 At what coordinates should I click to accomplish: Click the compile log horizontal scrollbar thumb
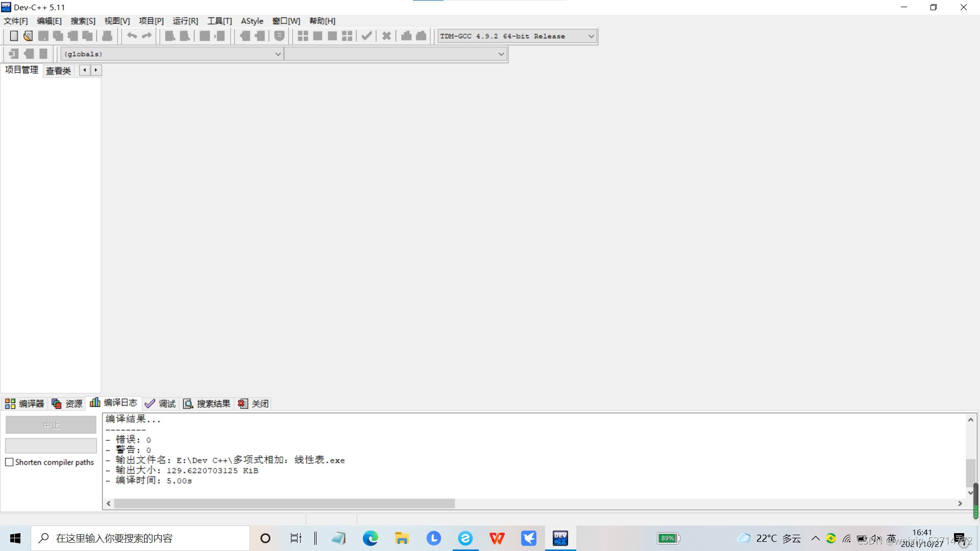click(x=284, y=504)
